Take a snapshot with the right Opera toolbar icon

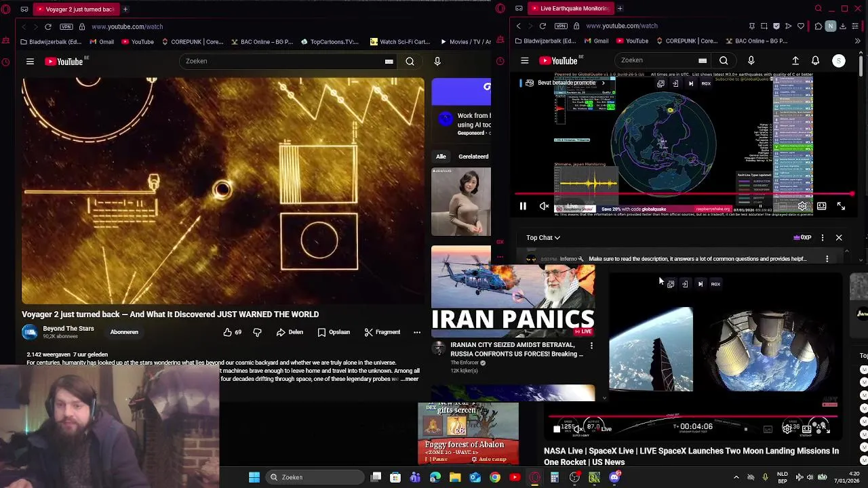[x=764, y=26]
